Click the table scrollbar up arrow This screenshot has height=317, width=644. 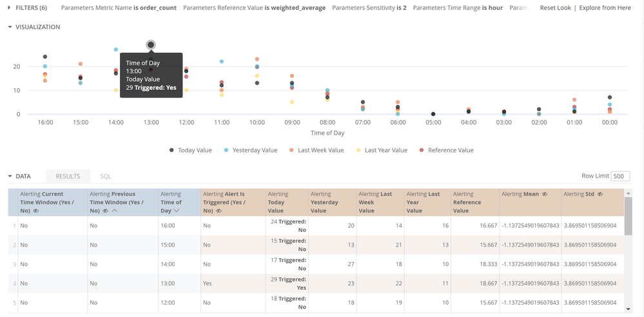click(628, 192)
